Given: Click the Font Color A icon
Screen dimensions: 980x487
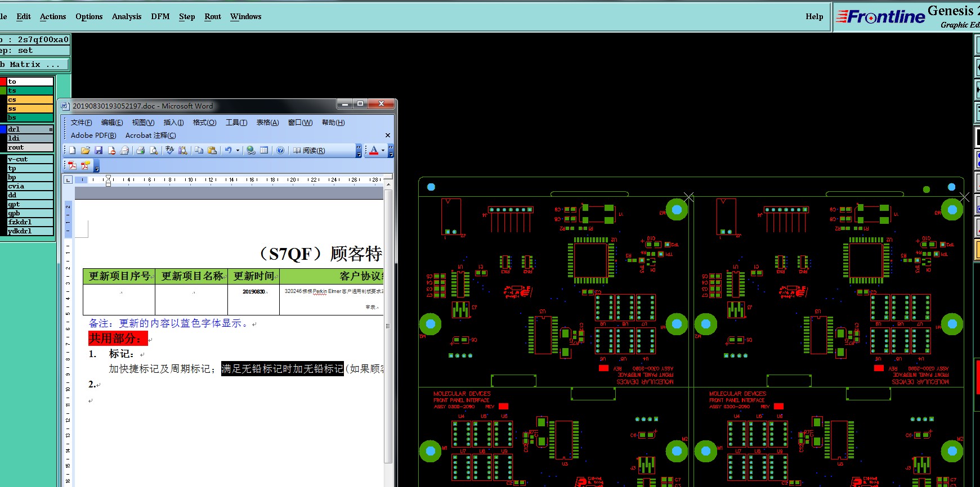Looking at the screenshot, I should coord(374,150).
